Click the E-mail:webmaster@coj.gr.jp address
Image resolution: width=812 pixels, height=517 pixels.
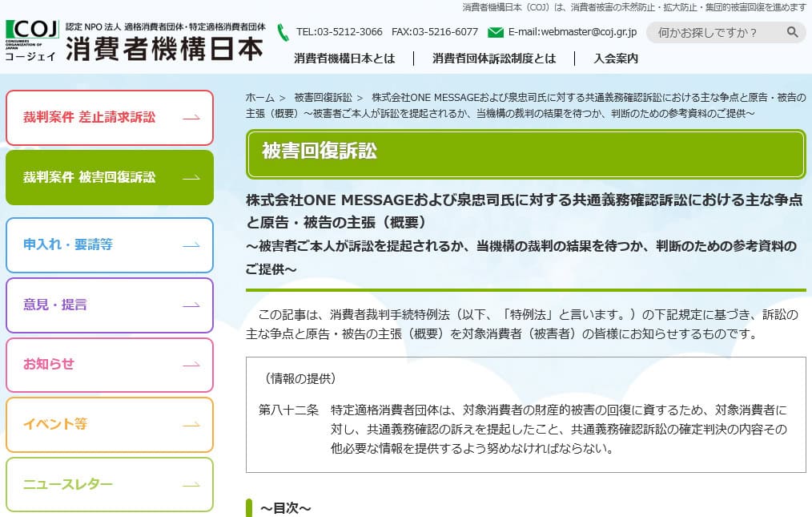tap(573, 31)
